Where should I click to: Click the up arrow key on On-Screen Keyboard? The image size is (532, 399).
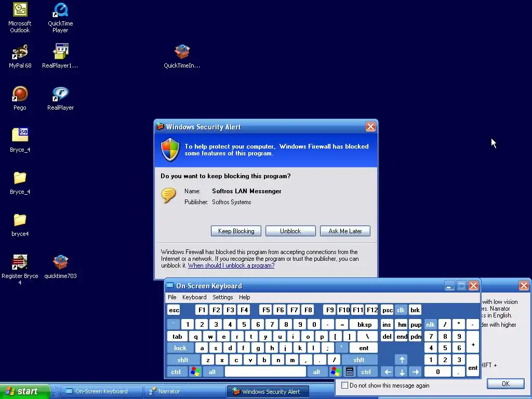click(x=402, y=360)
